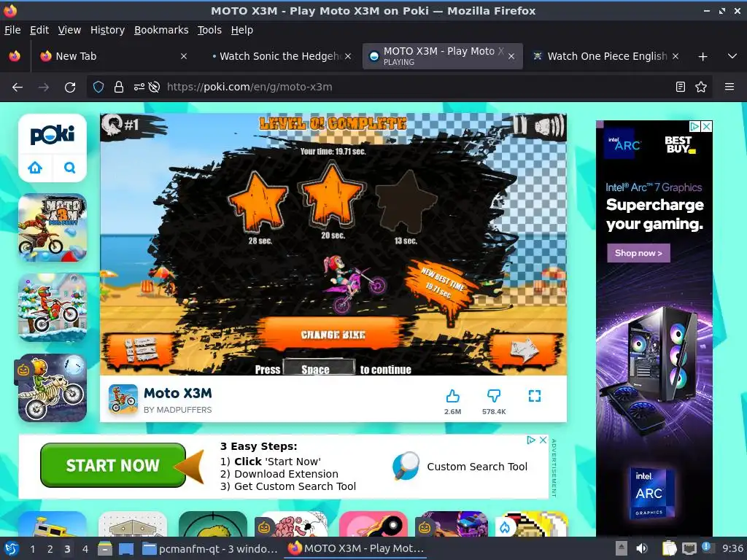The height and width of the screenshot is (560, 747).
Task: Pause the Moto X3M game
Action: coord(519,125)
